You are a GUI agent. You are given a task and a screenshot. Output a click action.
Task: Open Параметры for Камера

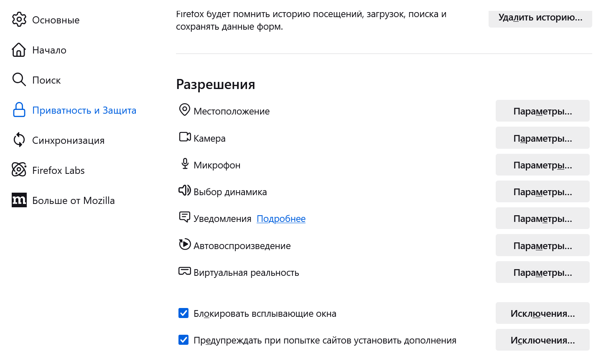pyautogui.click(x=542, y=137)
